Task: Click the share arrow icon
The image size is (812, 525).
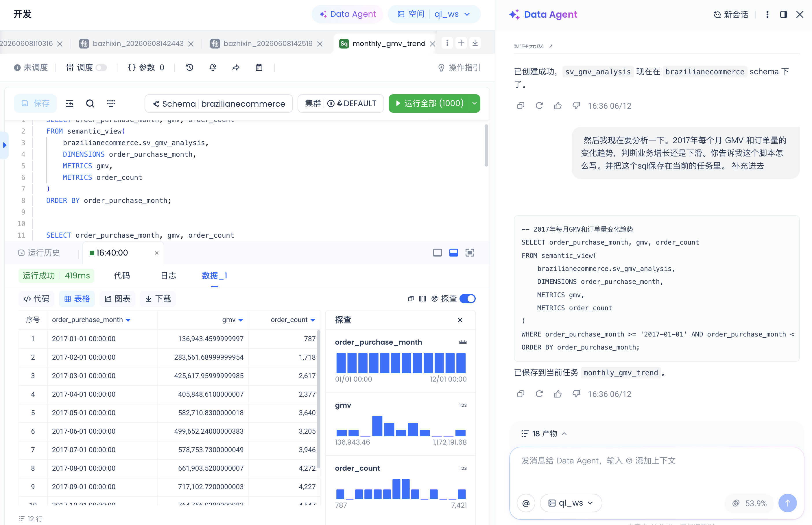Action: (x=236, y=67)
